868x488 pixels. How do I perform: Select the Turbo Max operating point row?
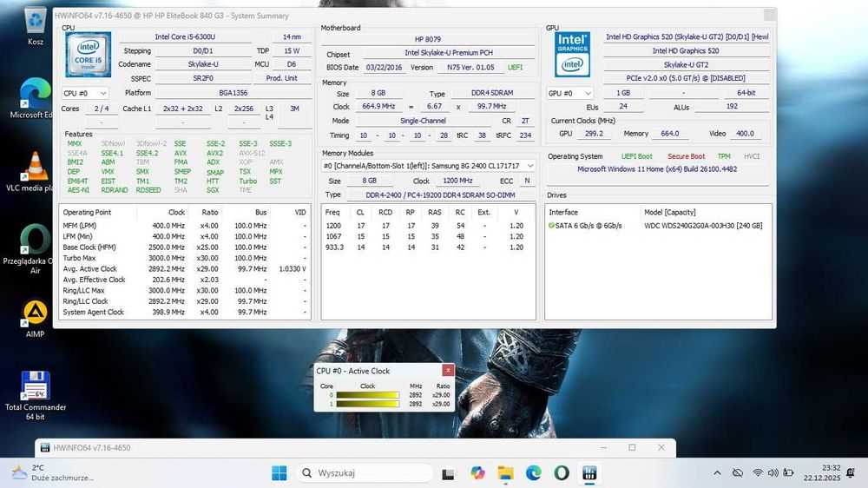point(184,258)
